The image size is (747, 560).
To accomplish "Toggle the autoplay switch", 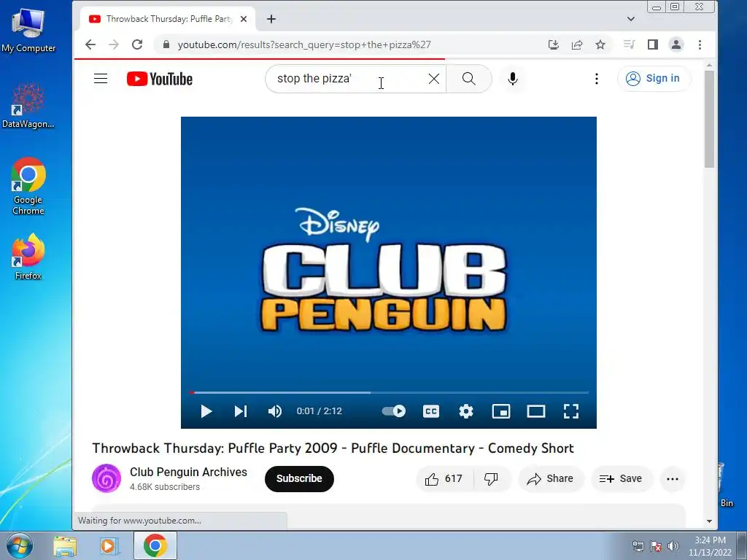I will coord(393,411).
